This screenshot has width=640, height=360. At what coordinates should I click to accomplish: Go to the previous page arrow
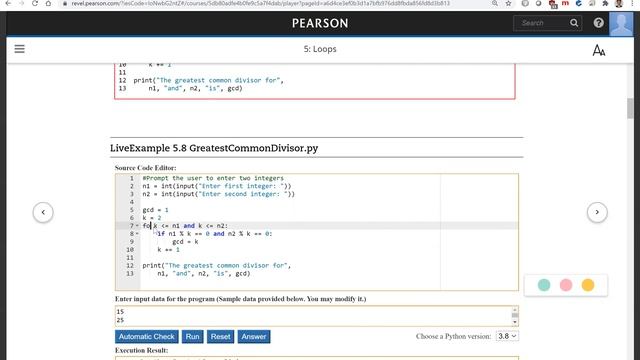coord(43,212)
